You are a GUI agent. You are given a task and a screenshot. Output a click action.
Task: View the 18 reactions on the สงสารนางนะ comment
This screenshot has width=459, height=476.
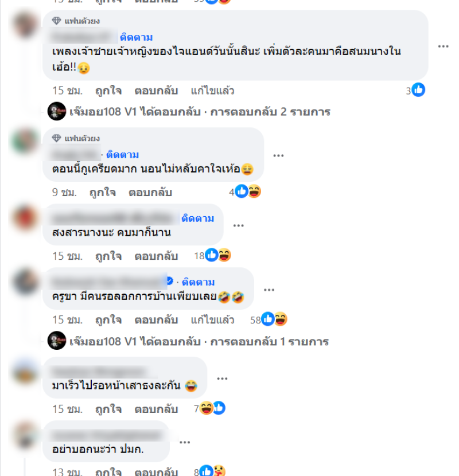[213, 255]
